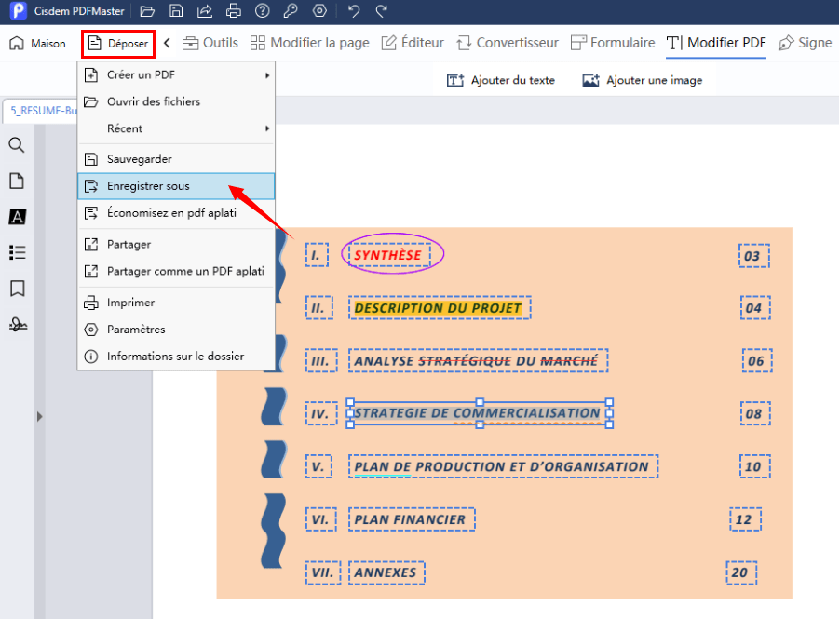Show the outline list panel icon
This screenshot has height=619, width=840.
17,252
